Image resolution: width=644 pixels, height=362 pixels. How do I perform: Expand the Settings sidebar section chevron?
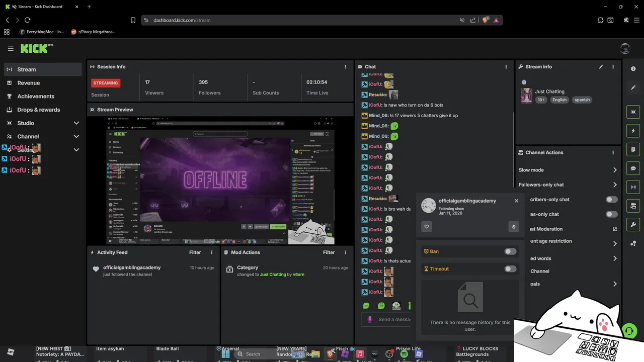pos(76,150)
